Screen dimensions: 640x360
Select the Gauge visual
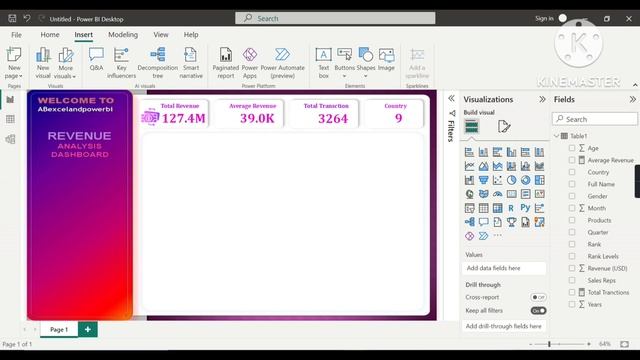tap(497, 194)
